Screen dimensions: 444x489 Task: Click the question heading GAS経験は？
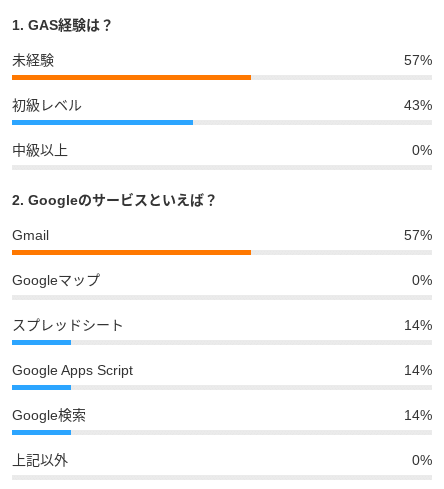(x=61, y=25)
